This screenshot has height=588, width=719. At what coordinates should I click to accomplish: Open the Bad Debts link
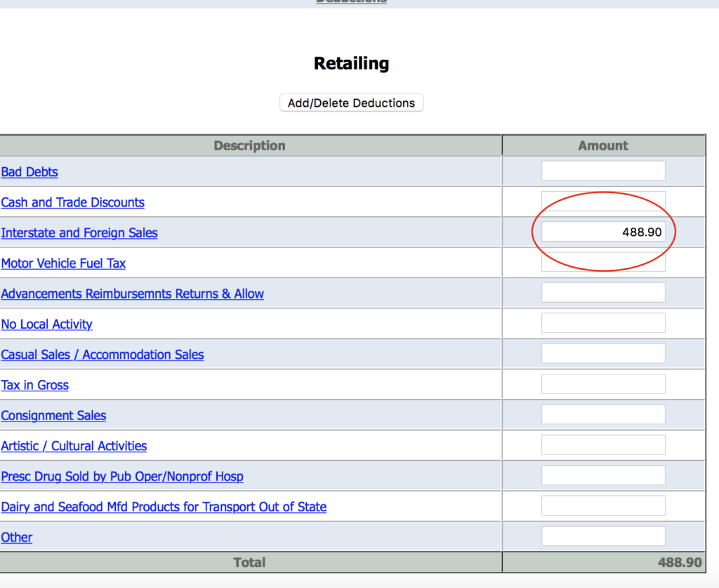(29, 172)
